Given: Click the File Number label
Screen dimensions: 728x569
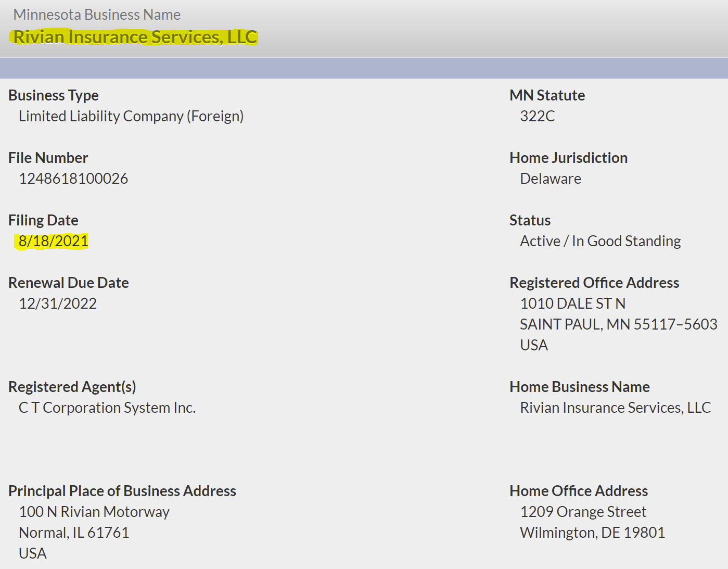Looking at the screenshot, I should [48, 158].
